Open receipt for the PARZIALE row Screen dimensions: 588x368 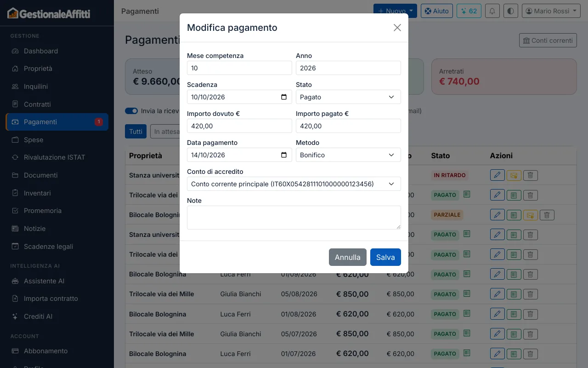click(514, 215)
